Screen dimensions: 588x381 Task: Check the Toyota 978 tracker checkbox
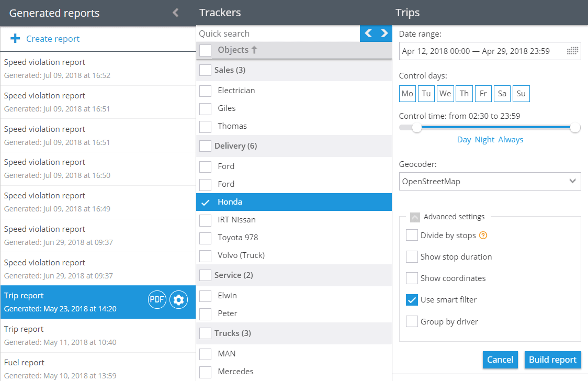click(x=205, y=238)
